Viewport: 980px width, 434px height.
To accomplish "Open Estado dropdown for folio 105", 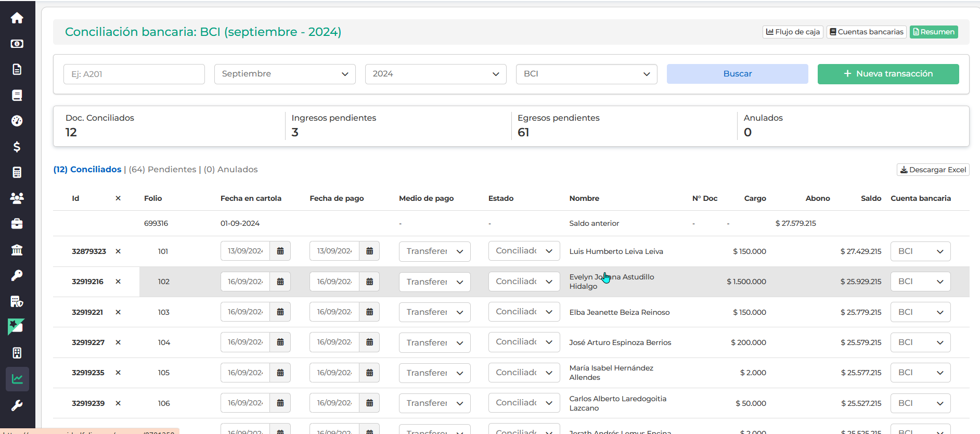I will pos(524,373).
